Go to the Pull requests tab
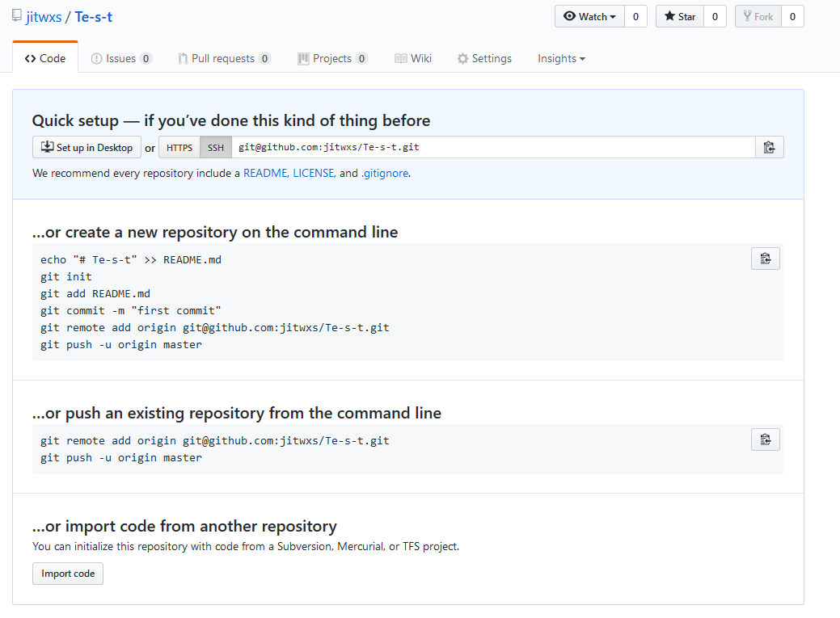Viewport: 840px width, 618px height. pos(224,58)
